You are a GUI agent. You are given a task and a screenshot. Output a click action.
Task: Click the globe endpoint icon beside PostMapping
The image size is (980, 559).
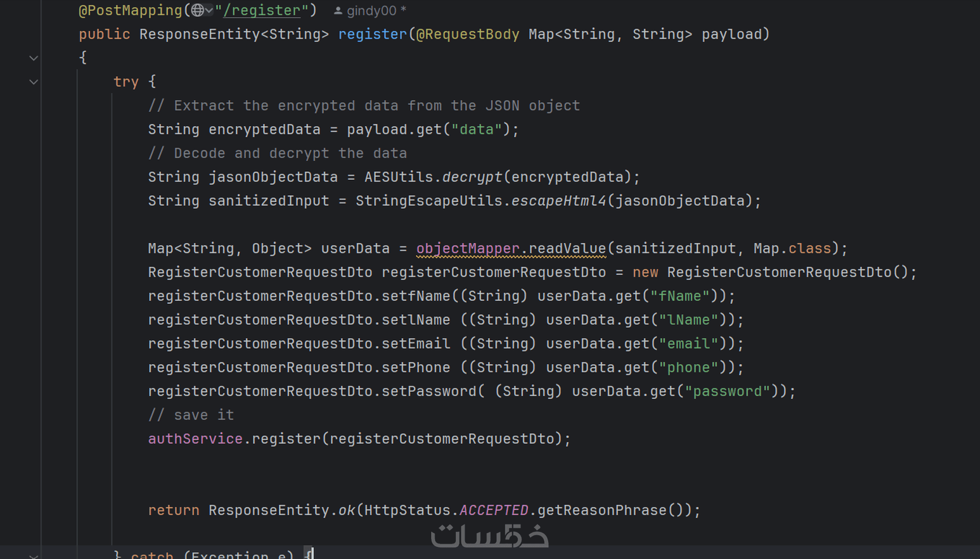pyautogui.click(x=197, y=10)
